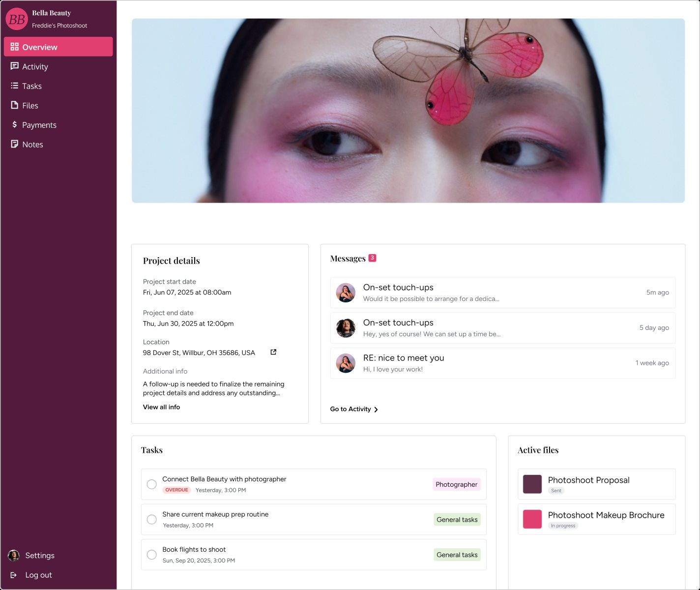The height and width of the screenshot is (590, 700).
Task: Click the butterfly cover photo
Action: (x=408, y=111)
